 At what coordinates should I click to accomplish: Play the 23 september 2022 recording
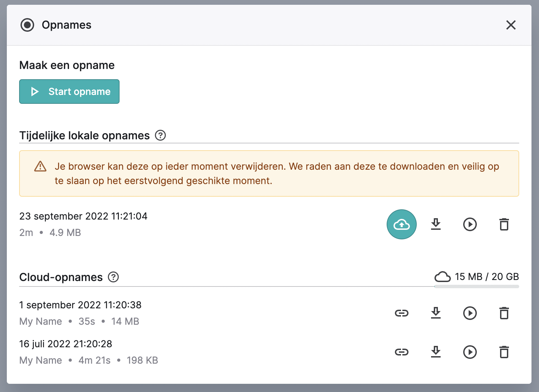[470, 224]
